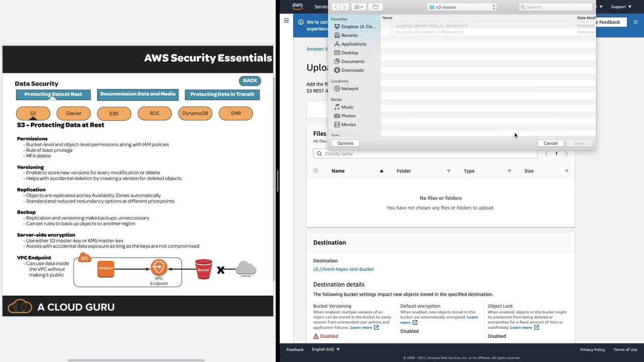Viewport: 644px width, 362px height.
Task: Click the Options button in file dialog
Action: pyautogui.click(x=345, y=143)
